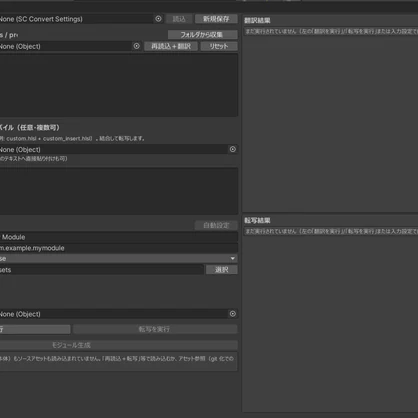The image size is (418, 418).
Task: Click the 自動設定 button
Action: point(216,225)
